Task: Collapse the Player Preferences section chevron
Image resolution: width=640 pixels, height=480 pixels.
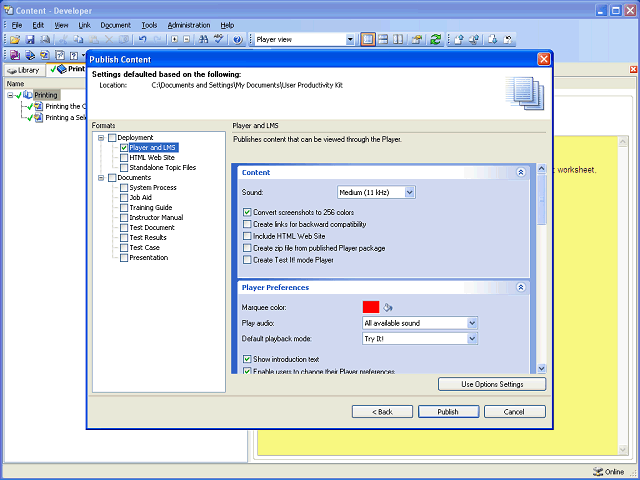Action: 521,287
